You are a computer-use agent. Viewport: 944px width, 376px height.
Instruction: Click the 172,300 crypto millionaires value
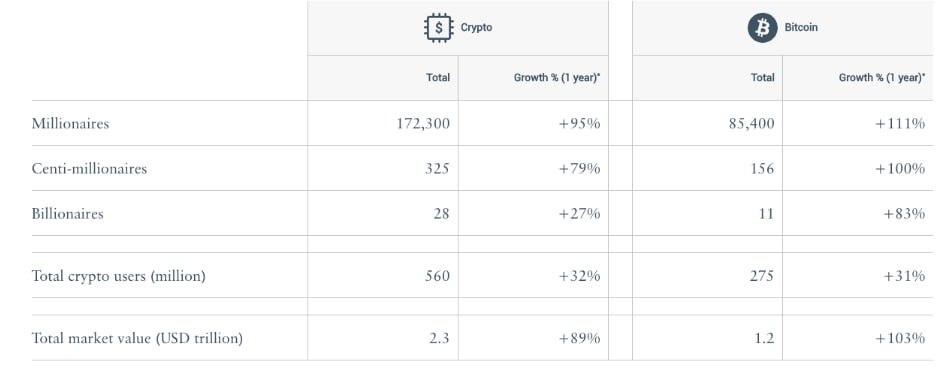pos(423,124)
